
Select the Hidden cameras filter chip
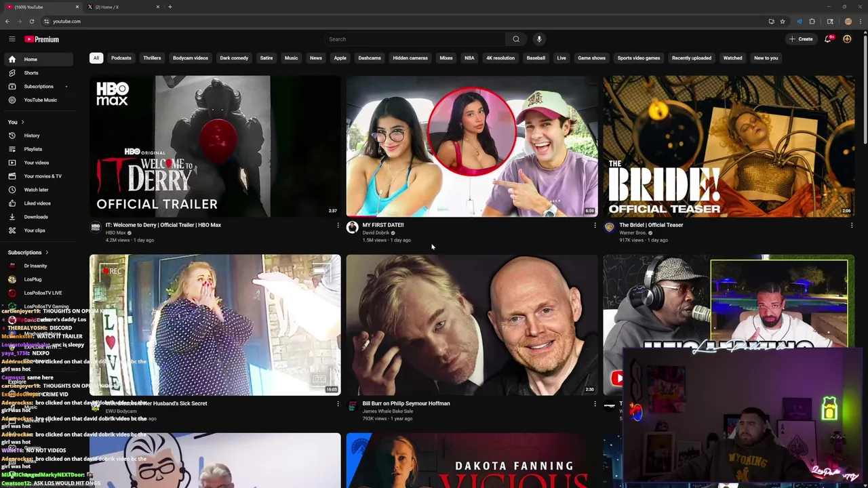[x=410, y=58]
